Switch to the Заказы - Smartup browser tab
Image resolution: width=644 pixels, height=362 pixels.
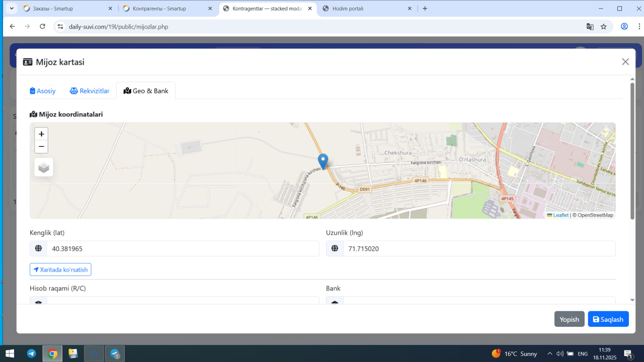pyautogui.click(x=67, y=9)
